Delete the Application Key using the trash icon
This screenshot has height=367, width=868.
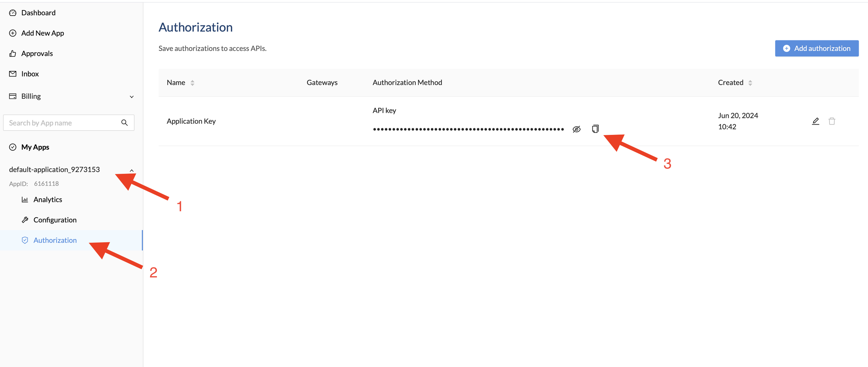(x=832, y=121)
